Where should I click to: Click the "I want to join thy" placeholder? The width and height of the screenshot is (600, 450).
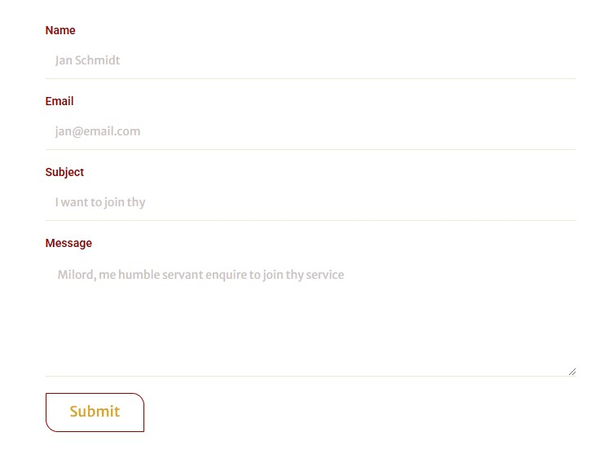[100, 202]
